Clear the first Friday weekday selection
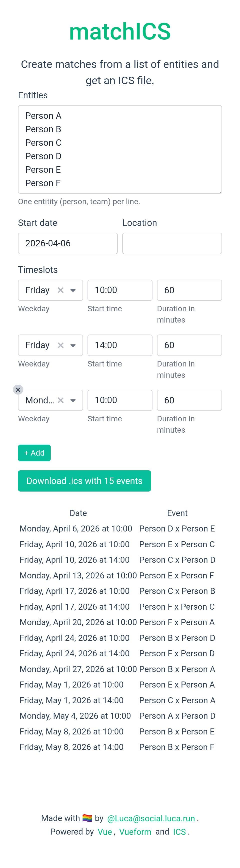 pyautogui.click(x=60, y=290)
